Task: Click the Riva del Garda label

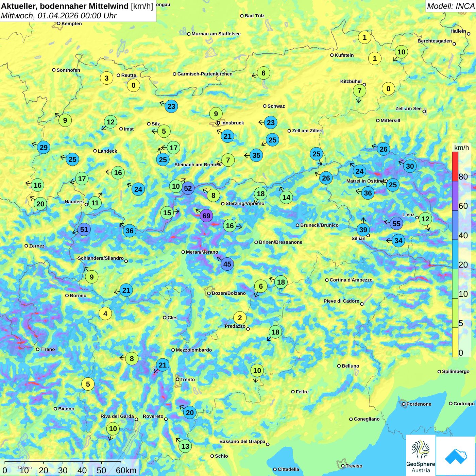Action: click(117, 416)
